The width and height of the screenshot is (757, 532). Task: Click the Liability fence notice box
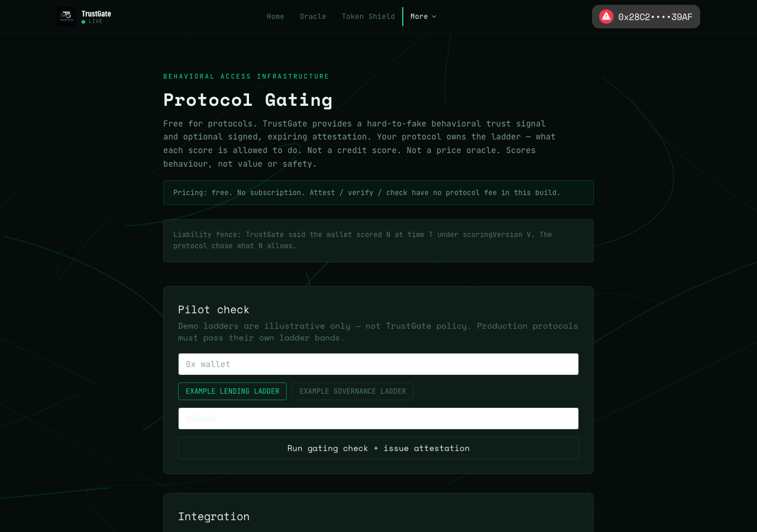point(378,241)
